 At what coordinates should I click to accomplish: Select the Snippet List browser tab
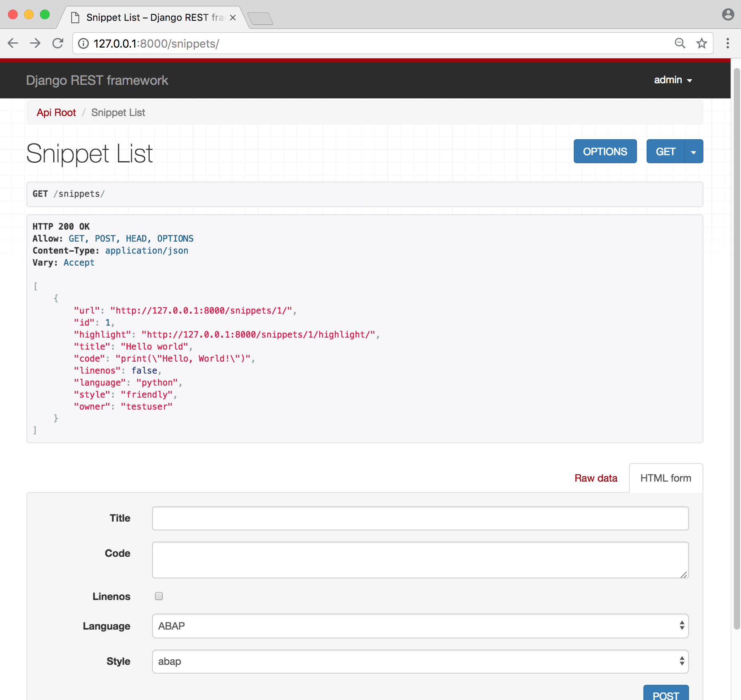point(154,18)
